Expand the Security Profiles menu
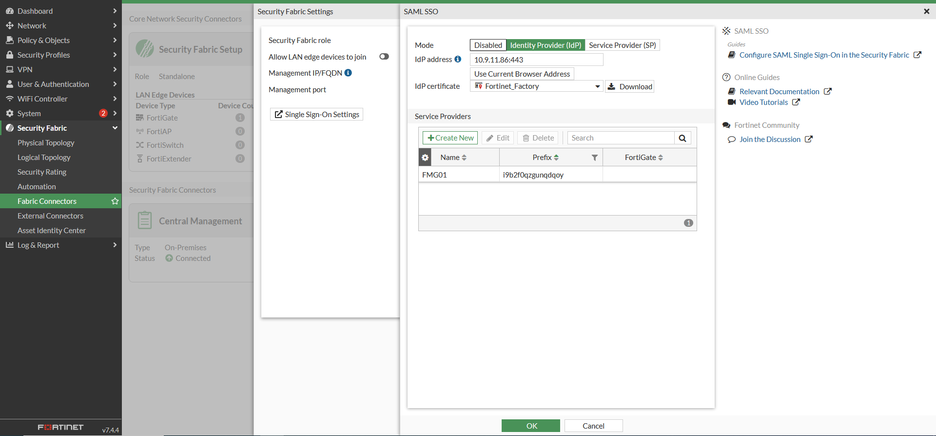This screenshot has width=936, height=436. (115, 55)
